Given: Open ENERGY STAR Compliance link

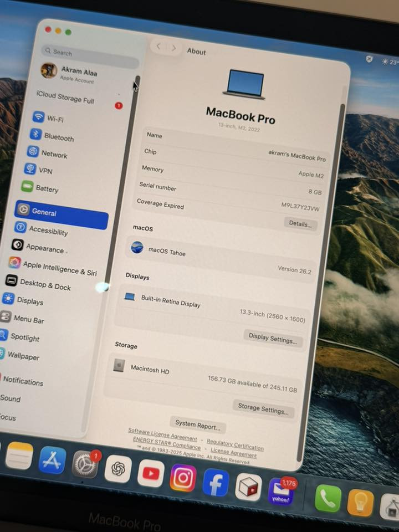Looking at the screenshot, I should (x=167, y=443).
